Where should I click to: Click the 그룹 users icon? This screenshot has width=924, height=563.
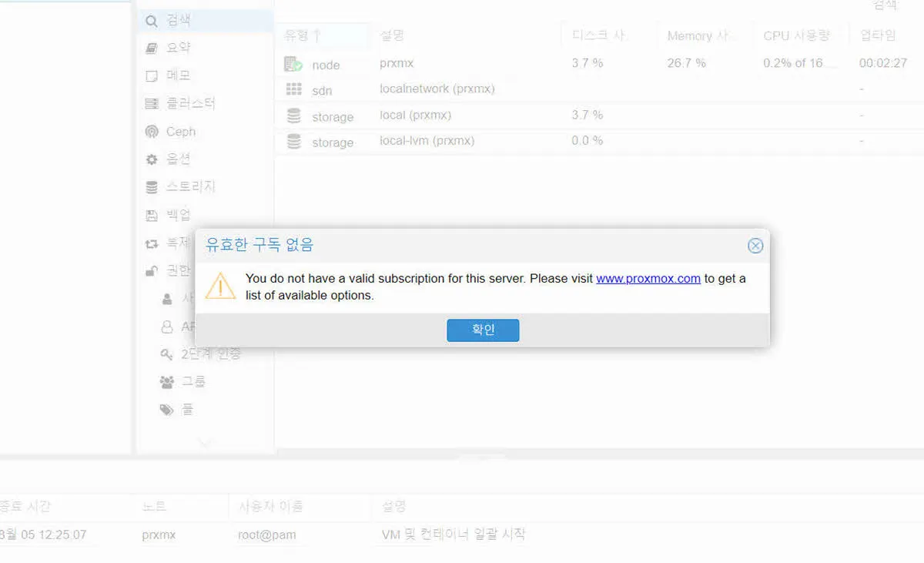(167, 382)
